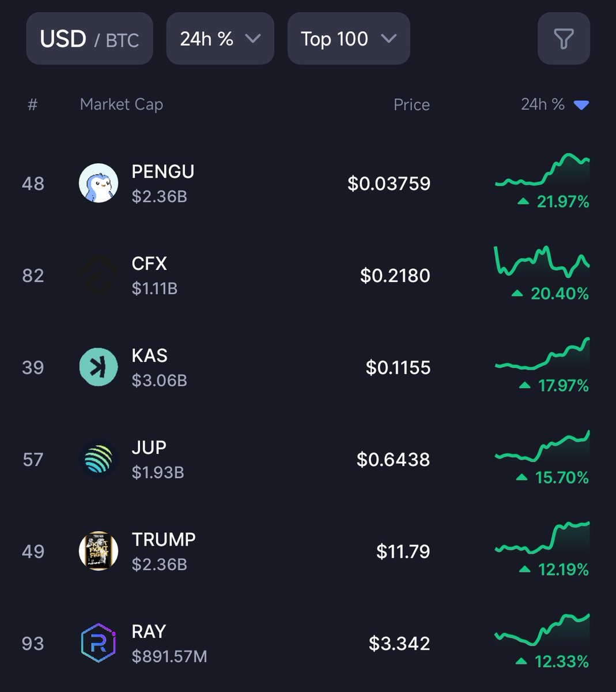This screenshot has width=616, height=692.
Task: Click CFX 20.40% change value
Action: (559, 294)
